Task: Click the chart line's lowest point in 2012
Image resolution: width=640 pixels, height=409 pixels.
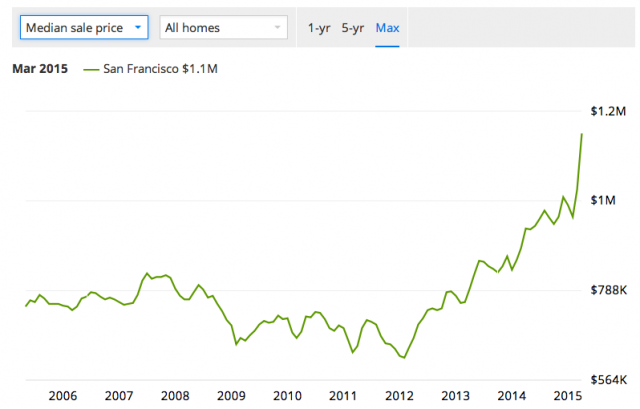Action: [403, 357]
